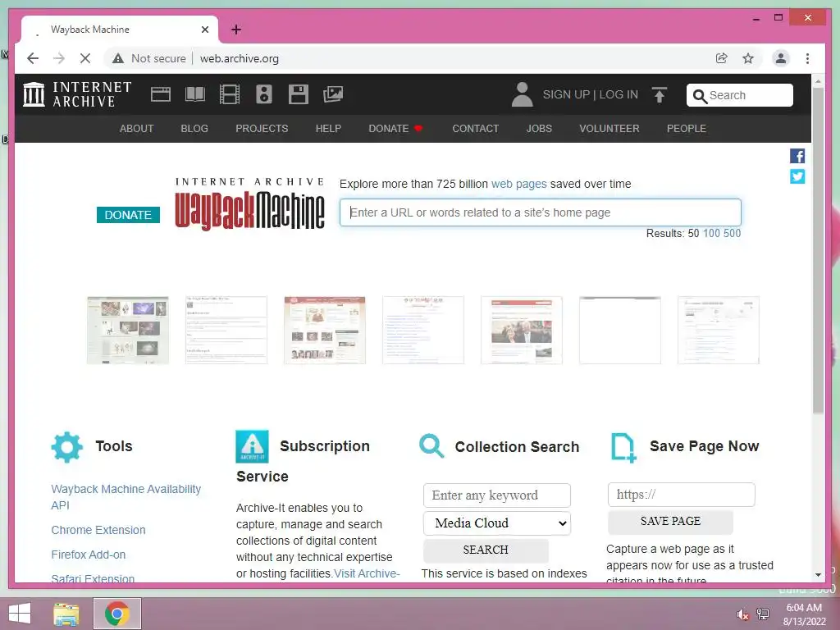Open the third archived site thumbnail
The image size is (840, 630).
click(x=325, y=330)
